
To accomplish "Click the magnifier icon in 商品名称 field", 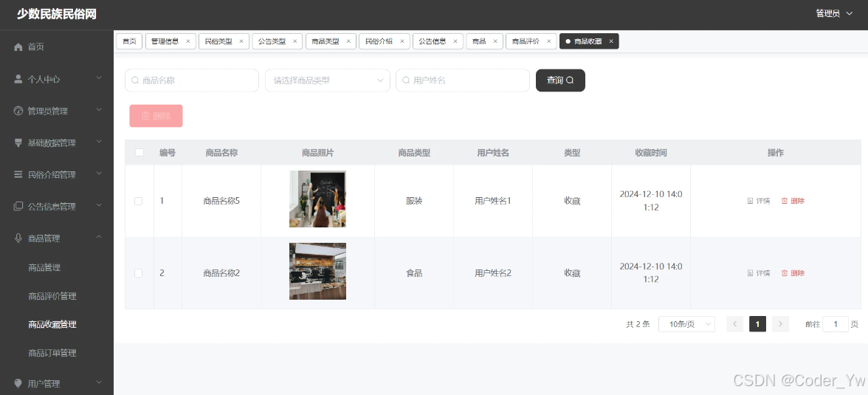I will (x=135, y=80).
